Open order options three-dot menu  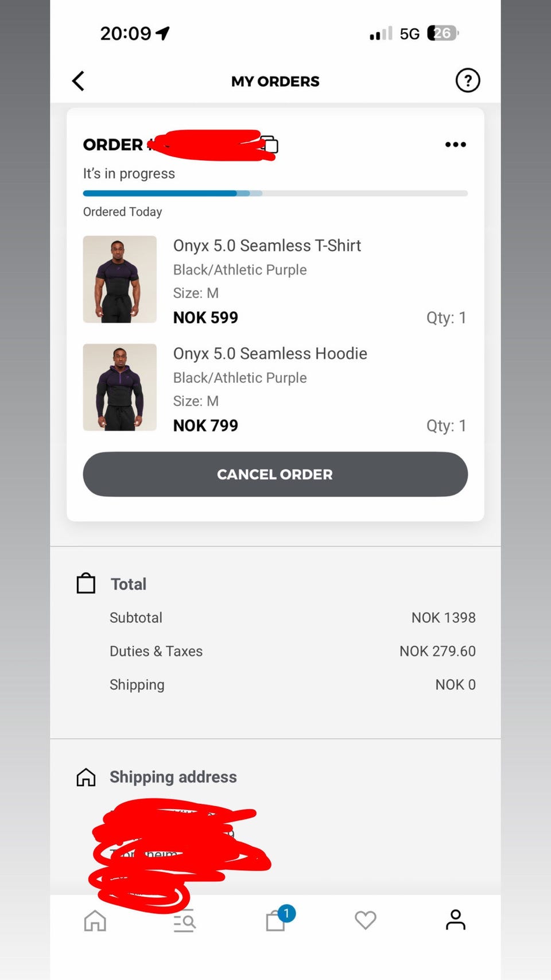pos(455,145)
